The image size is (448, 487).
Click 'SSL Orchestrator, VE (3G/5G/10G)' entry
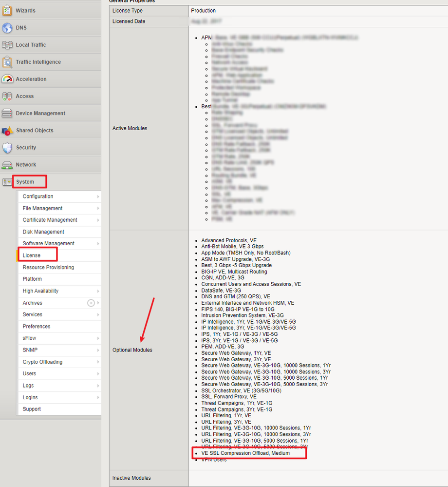tap(241, 390)
